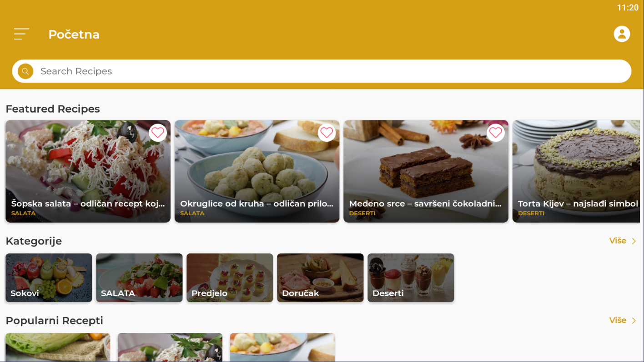Open the SALATA category tile

point(139,278)
